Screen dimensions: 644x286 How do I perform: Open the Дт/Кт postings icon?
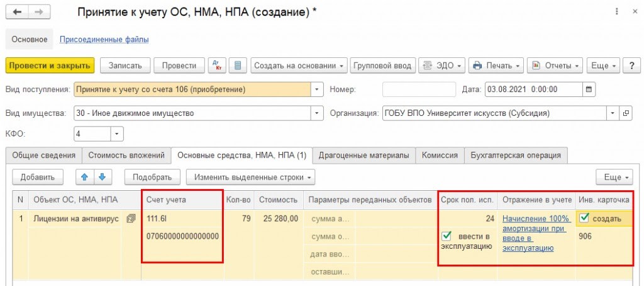click(216, 66)
